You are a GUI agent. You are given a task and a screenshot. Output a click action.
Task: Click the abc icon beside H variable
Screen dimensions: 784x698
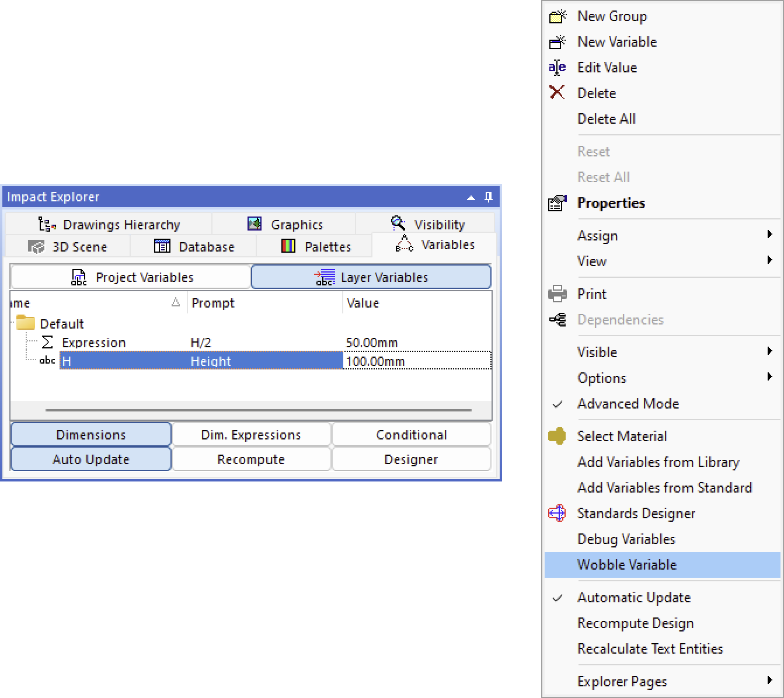(x=47, y=361)
